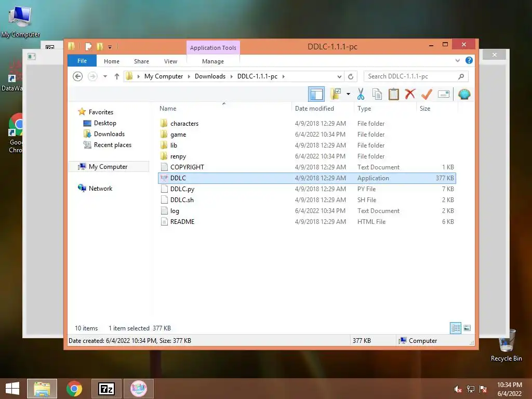Open the File tab
Image resolution: width=532 pixels, height=399 pixels.
[x=82, y=61]
